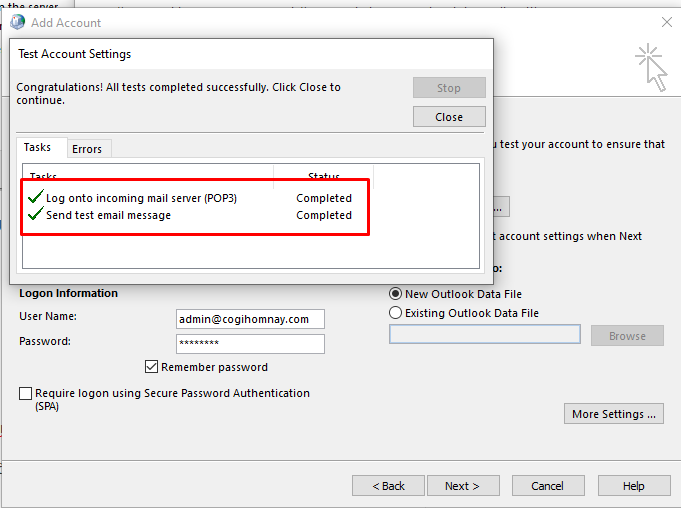Click the Add Account globe icon
Image resolution: width=681 pixels, height=508 pixels.
coord(17,22)
